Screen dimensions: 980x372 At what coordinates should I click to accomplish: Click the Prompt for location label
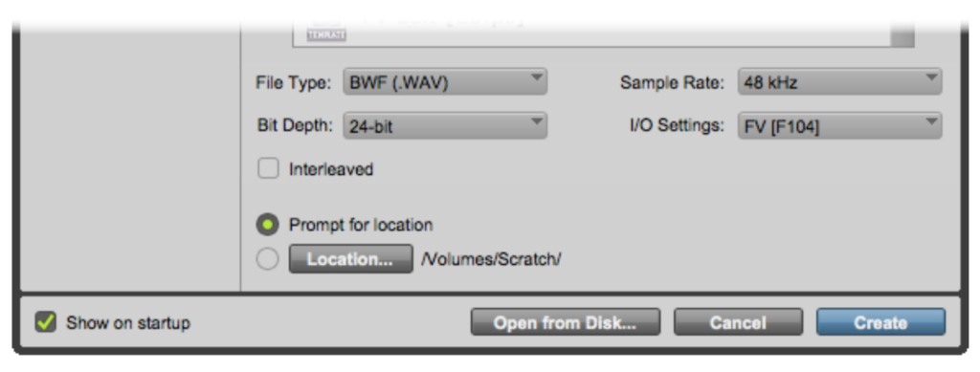pos(361,225)
